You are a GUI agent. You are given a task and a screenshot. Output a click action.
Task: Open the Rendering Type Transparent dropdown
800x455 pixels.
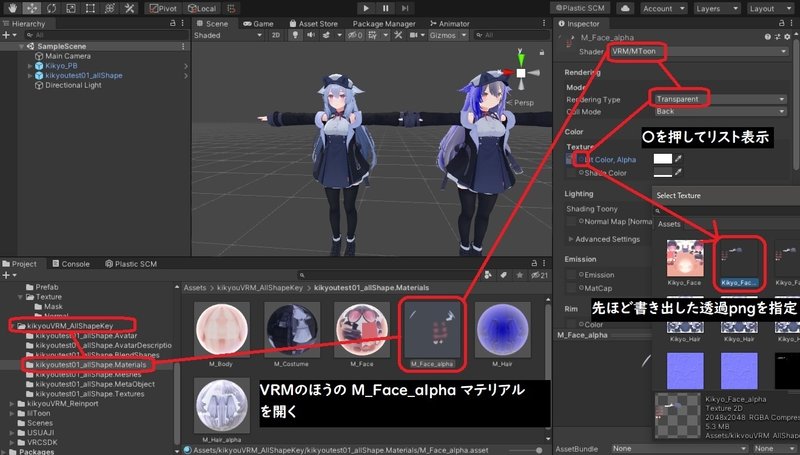tap(720, 99)
